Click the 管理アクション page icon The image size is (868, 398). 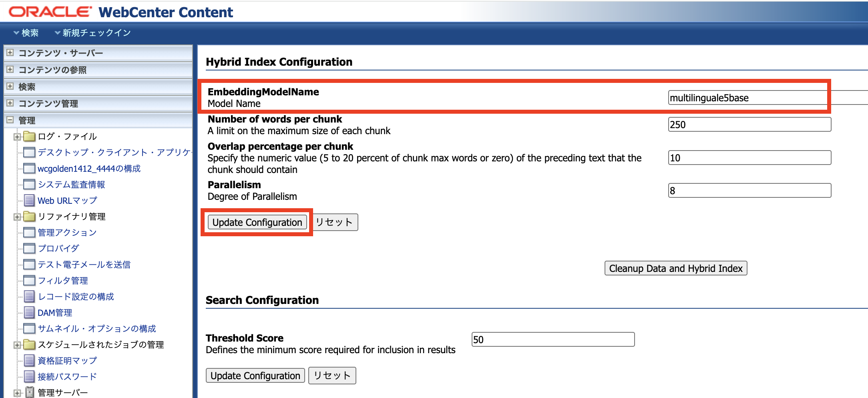tap(29, 233)
